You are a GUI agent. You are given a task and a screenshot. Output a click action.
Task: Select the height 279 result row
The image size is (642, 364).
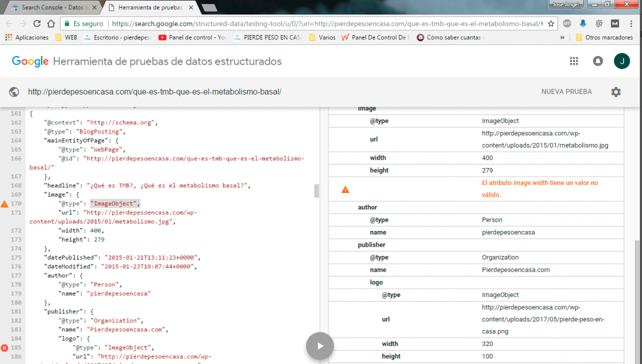coord(476,170)
